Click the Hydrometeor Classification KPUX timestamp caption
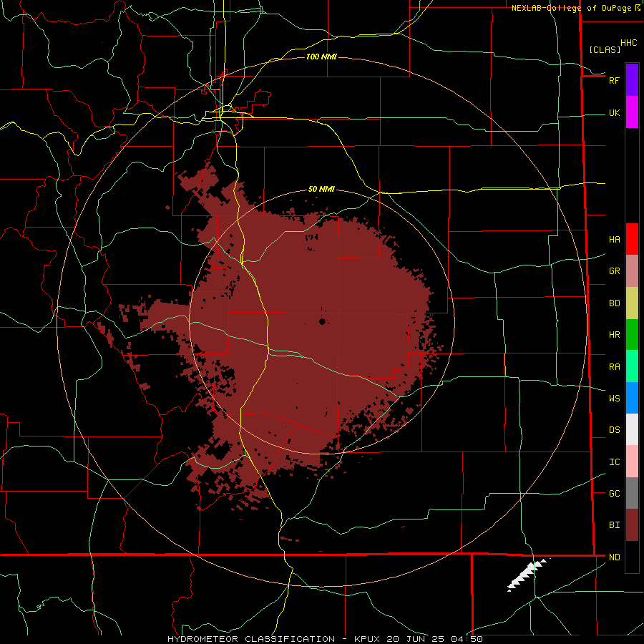The width and height of the screenshot is (644, 644). point(325,639)
